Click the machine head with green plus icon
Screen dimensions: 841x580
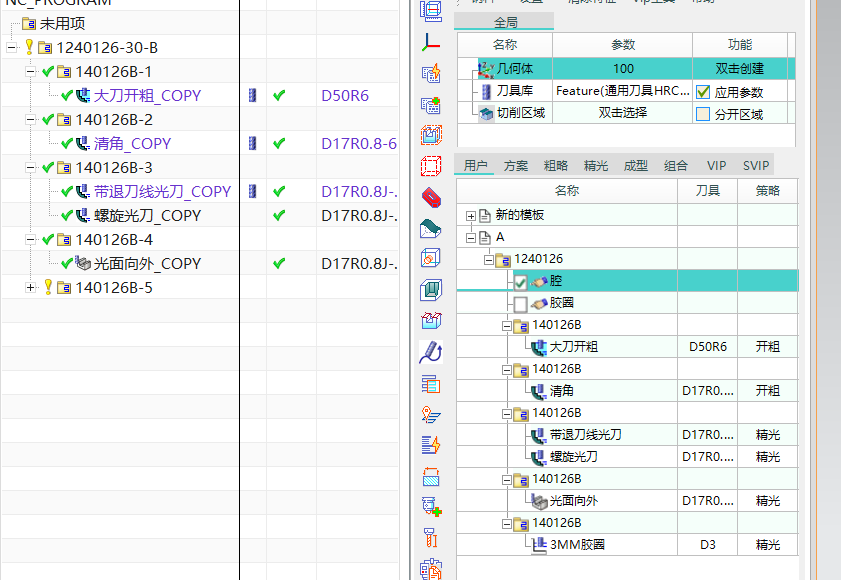[x=431, y=506]
